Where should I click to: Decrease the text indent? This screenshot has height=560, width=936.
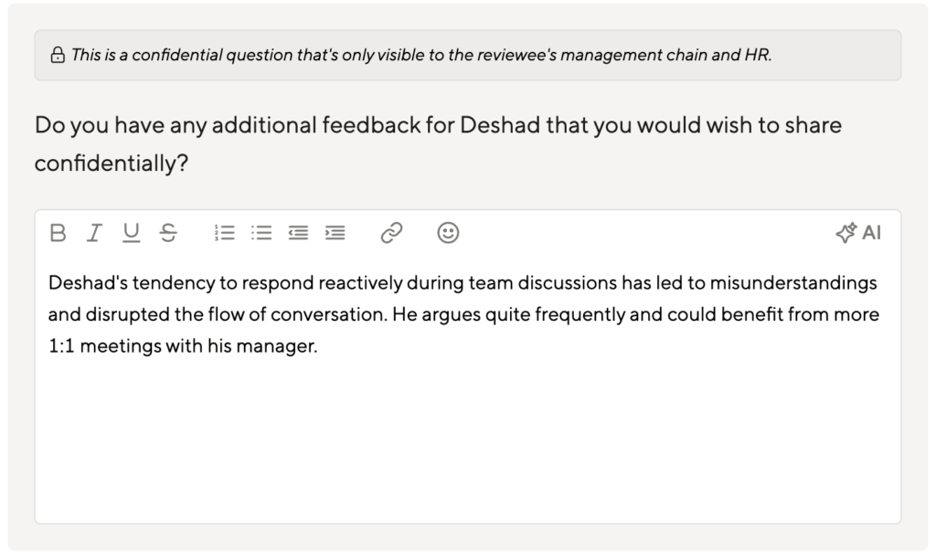pos(299,233)
